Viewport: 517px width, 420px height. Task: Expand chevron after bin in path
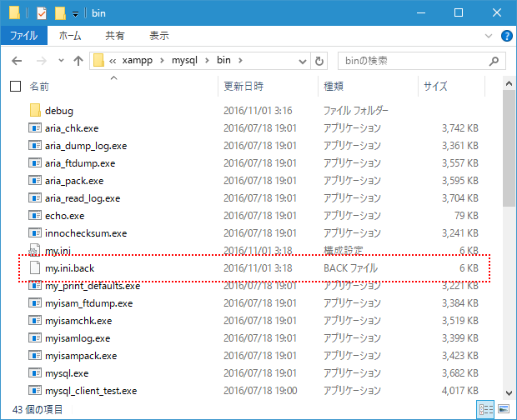(x=240, y=61)
